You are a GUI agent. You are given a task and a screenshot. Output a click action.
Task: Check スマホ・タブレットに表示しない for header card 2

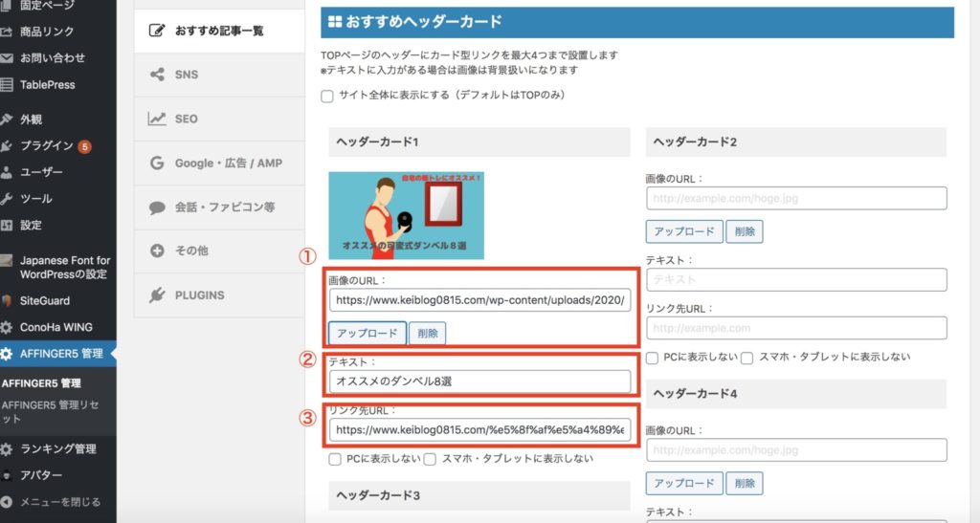pyautogui.click(x=746, y=358)
